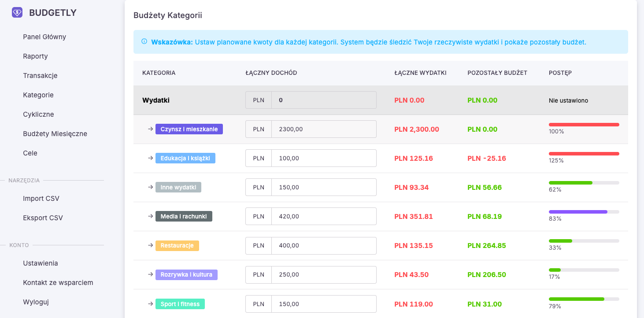
Task: Click the Media i rachunki 420,00 field
Action: [x=324, y=216]
